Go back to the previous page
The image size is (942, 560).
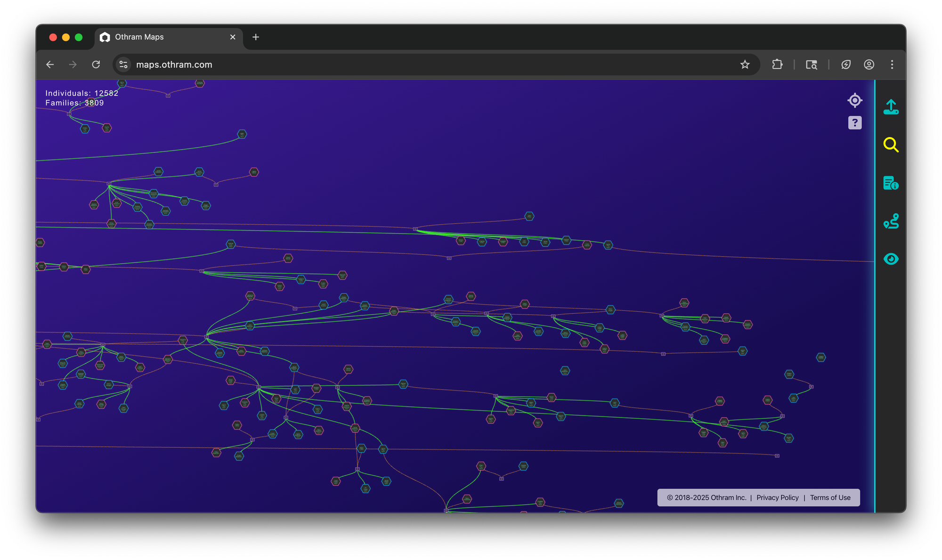[50, 65]
